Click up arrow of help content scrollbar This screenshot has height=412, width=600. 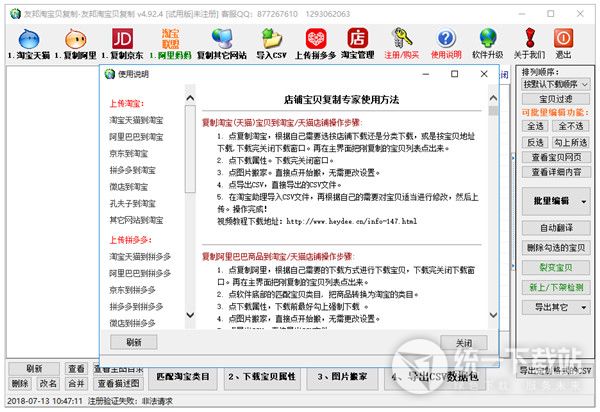(494, 98)
